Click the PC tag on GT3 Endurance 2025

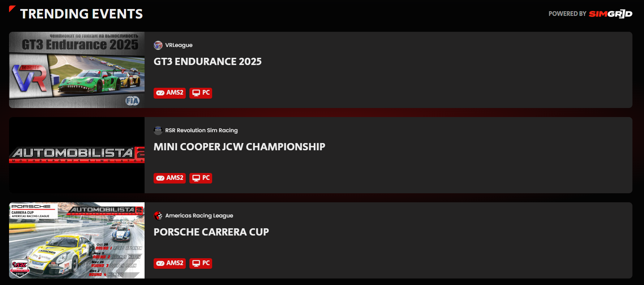click(x=201, y=93)
